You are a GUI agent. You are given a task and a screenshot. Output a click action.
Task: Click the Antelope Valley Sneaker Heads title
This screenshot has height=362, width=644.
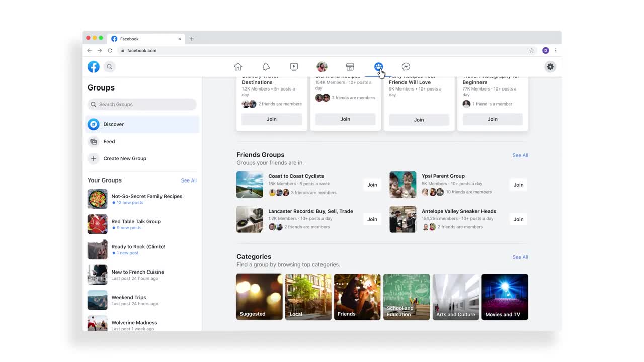click(x=459, y=211)
